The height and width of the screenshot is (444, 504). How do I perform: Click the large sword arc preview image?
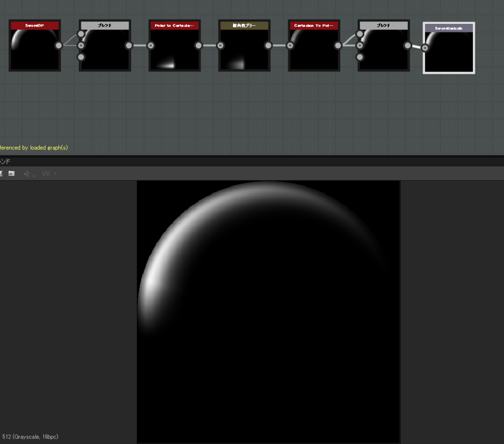click(x=268, y=312)
